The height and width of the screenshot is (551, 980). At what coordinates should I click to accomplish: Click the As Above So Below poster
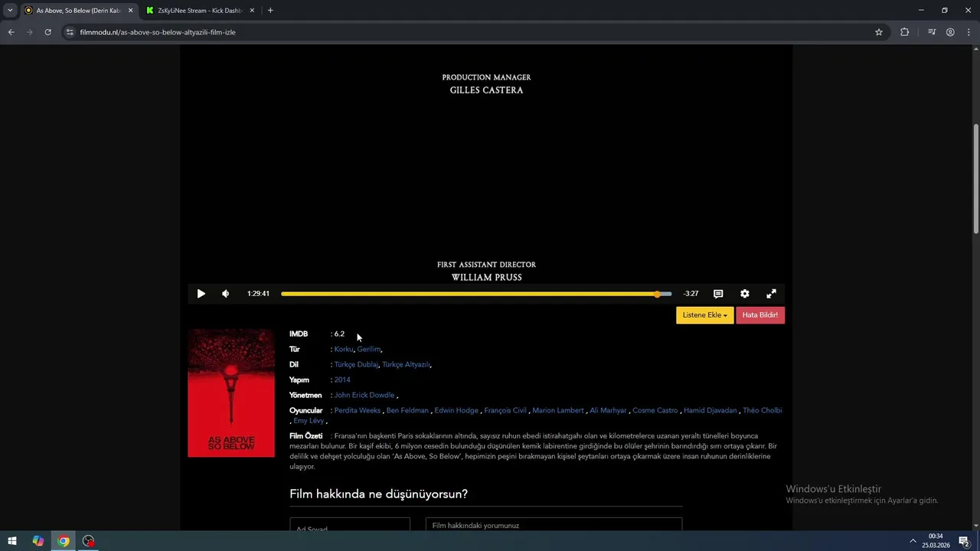[x=231, y=393]
